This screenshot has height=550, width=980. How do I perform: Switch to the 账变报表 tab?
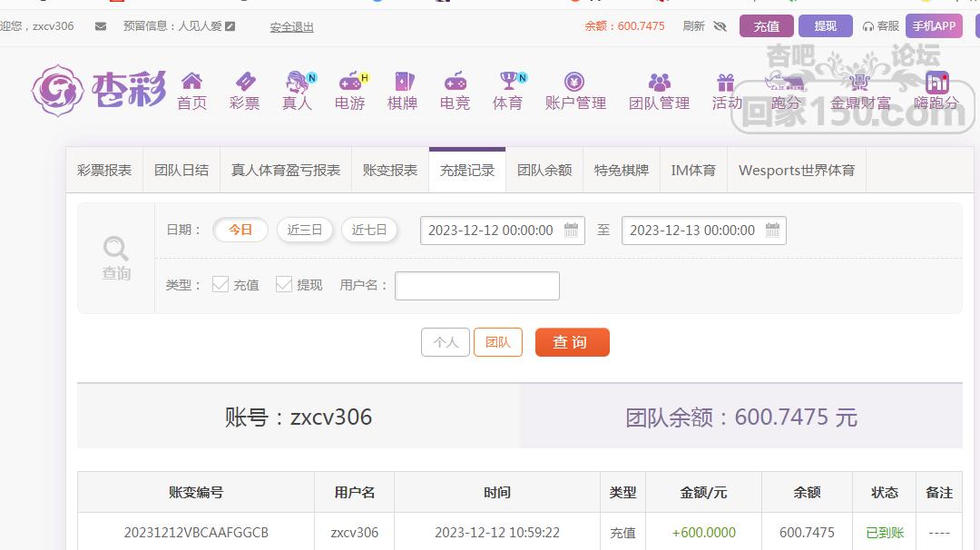(x=390, y=170)
